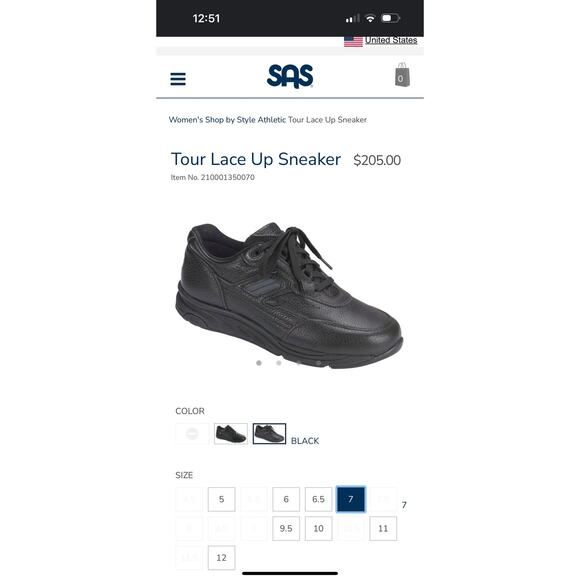580x580 pixels.
Task: Select the first image carousel dot
Action: point(259,363)
